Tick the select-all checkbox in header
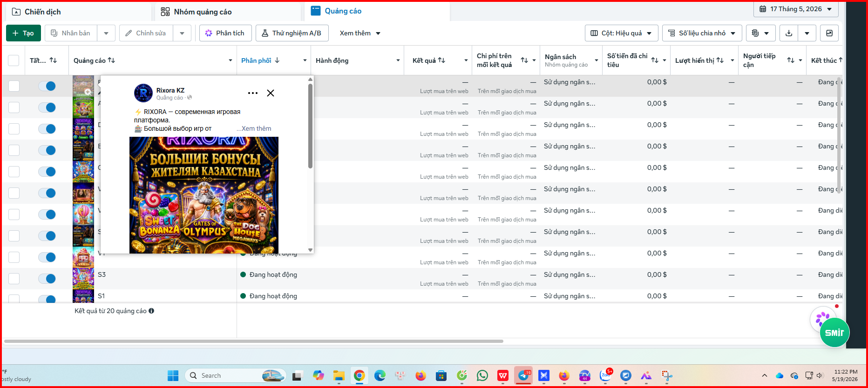Image resolution: width=868 pixels, height=388 pixels. [14, 60]
